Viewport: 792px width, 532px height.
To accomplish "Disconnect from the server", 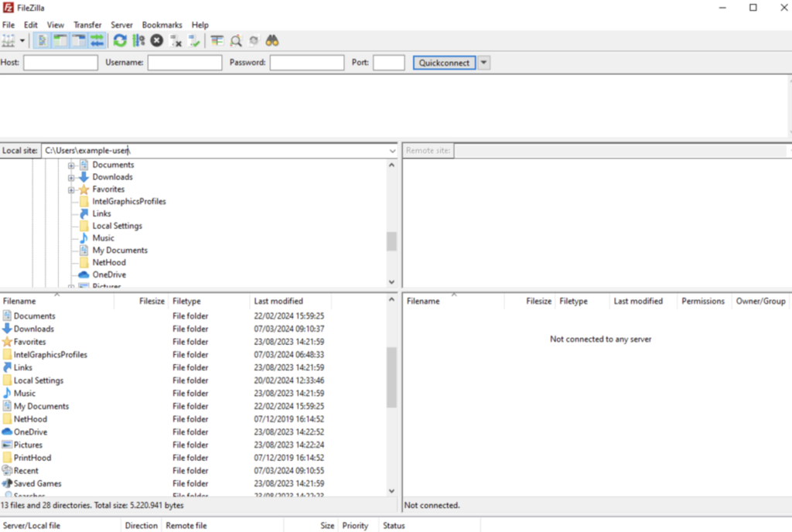I will click(x=175, y=40).
